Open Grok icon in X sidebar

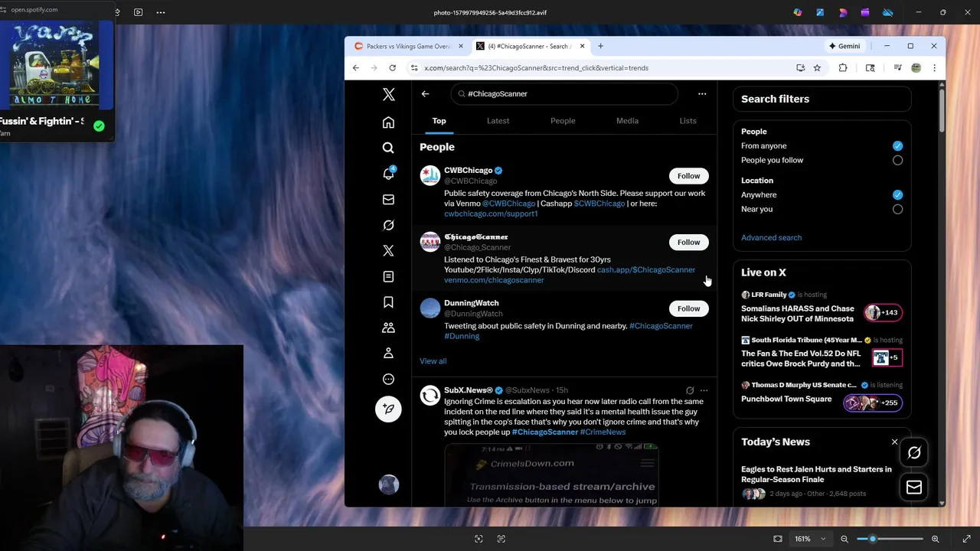tap(388, 225)
